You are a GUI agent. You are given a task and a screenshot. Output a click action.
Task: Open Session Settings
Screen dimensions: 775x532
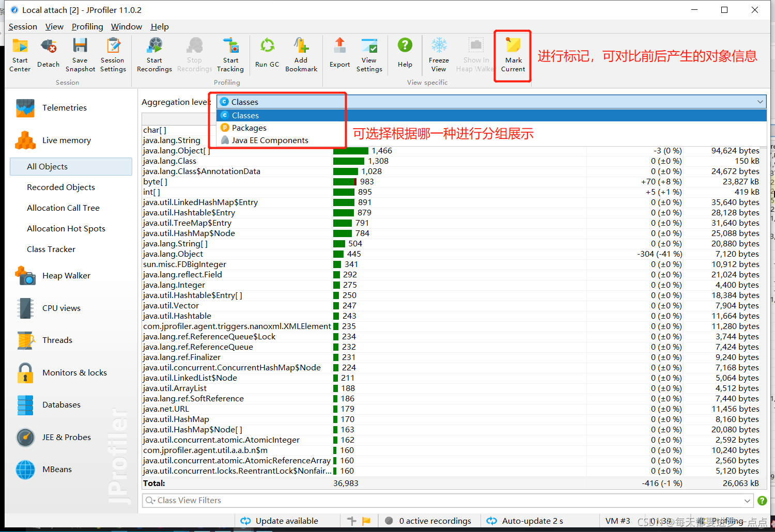113,55
